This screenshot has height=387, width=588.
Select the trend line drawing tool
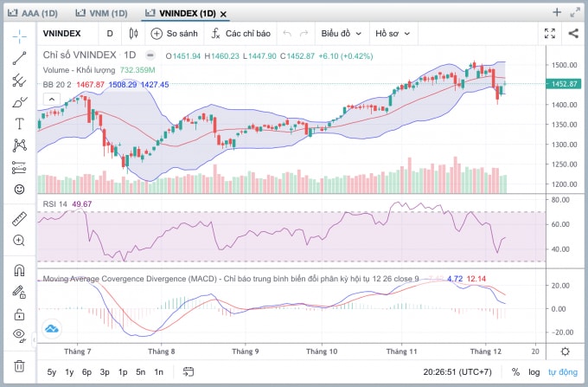[x=20, y=58]
